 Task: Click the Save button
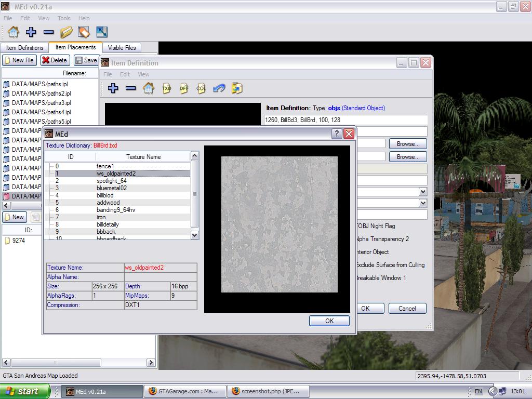(x=87, y=60)
